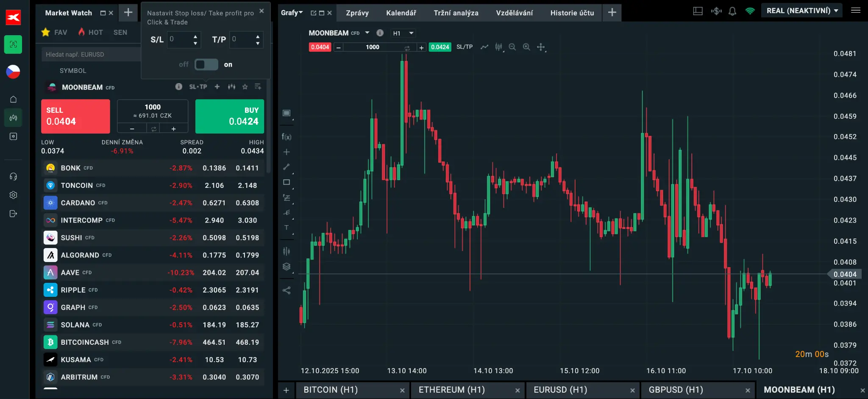
Task: Open the BITCOIN (H1) chart tab
Action: point(331,390)
